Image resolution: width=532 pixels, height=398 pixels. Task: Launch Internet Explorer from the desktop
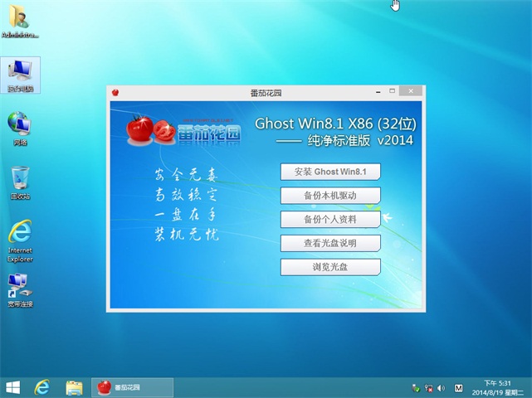20,239
